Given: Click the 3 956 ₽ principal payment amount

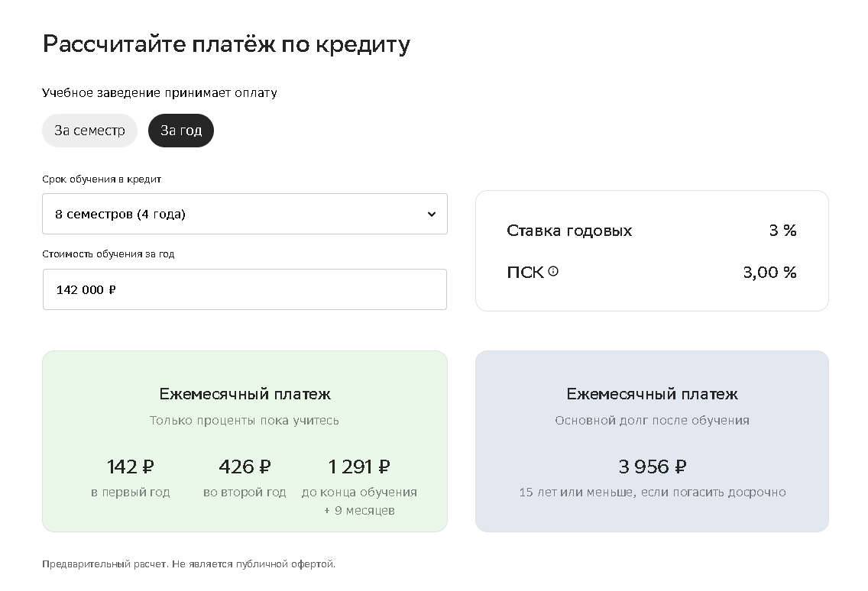Looking at the screenshot, I should tap(652, 467).
